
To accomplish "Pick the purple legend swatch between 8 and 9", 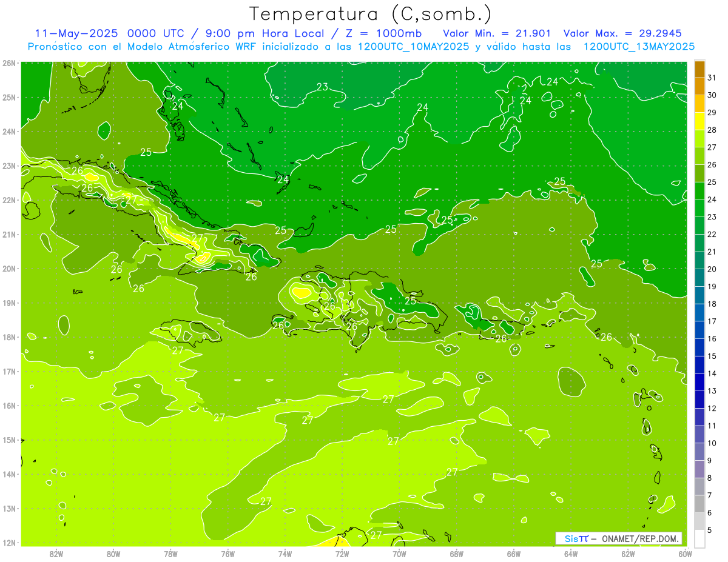I will point(699,470).
